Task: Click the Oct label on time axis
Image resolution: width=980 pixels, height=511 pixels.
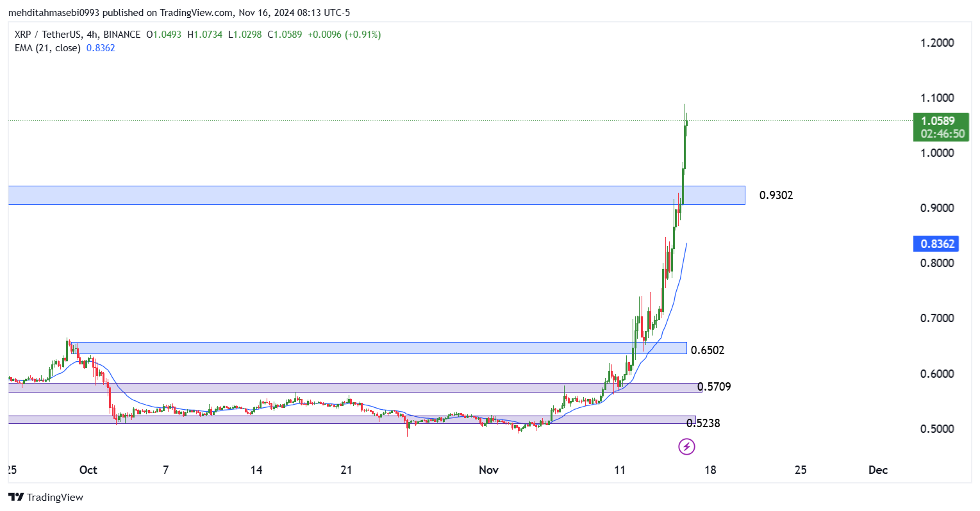Action: (x=88, y=470)
